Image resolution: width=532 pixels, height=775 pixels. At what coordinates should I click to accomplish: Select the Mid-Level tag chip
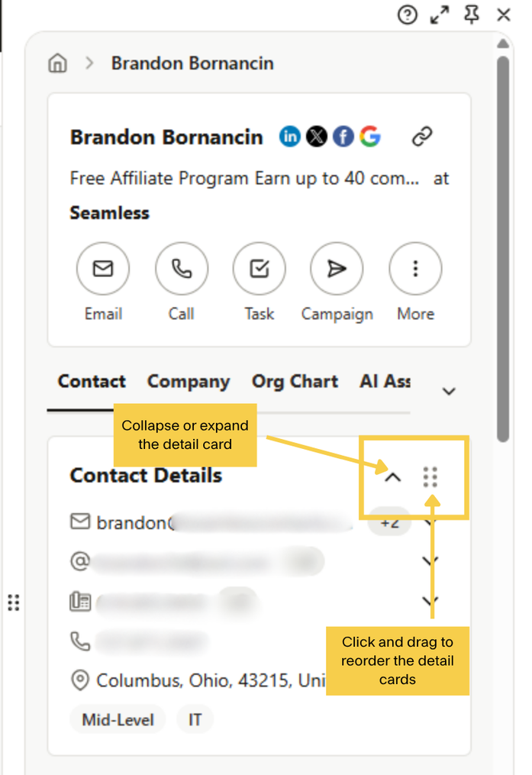(x=118, y=718)
